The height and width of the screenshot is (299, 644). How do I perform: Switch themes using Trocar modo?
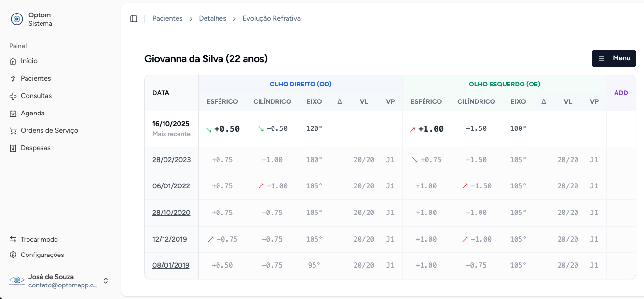tap(13, 239)
